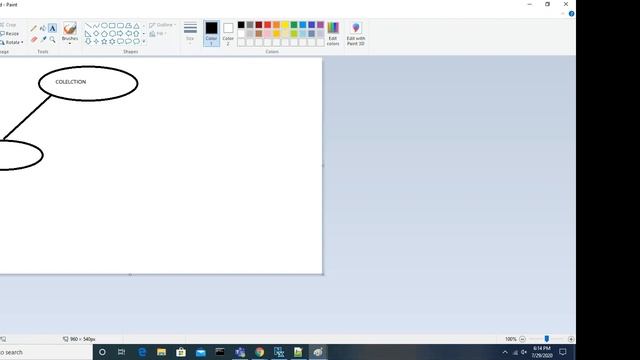Screen dimensions: 640x360
Task: Select the Pencil tool
Action: pyautogui.click(x=34, y=28)
